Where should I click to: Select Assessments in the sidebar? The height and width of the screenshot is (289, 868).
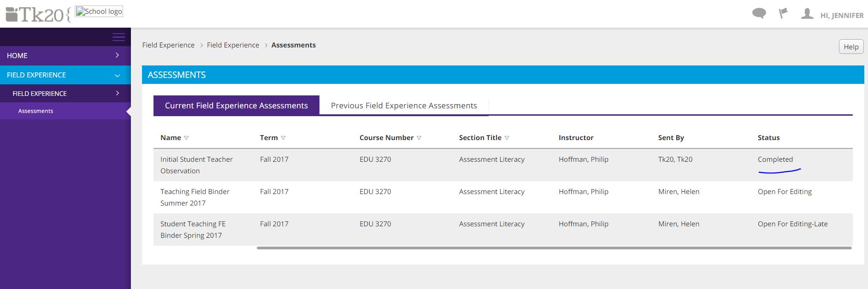[x=35, y=111]
